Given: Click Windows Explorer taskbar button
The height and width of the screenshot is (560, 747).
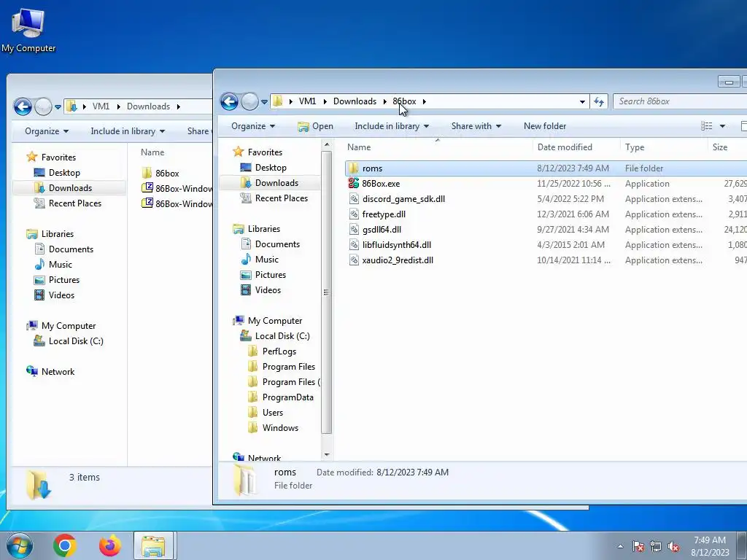Looking at the screenshot, I should [155, 545].
